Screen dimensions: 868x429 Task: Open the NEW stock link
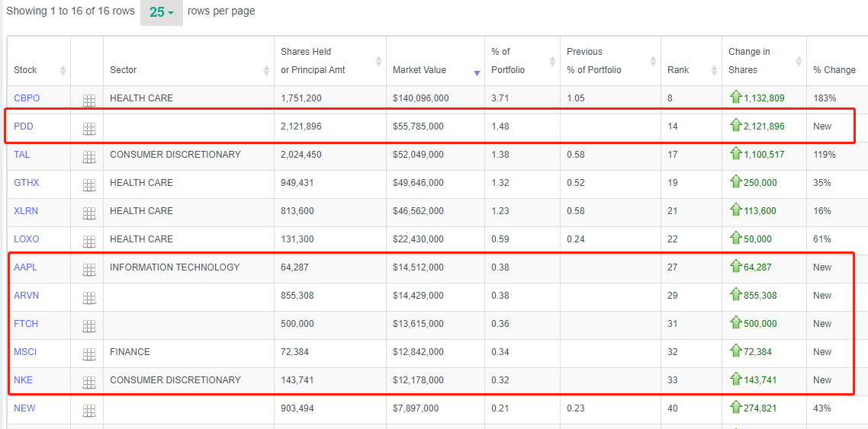(x=24, y=408)
